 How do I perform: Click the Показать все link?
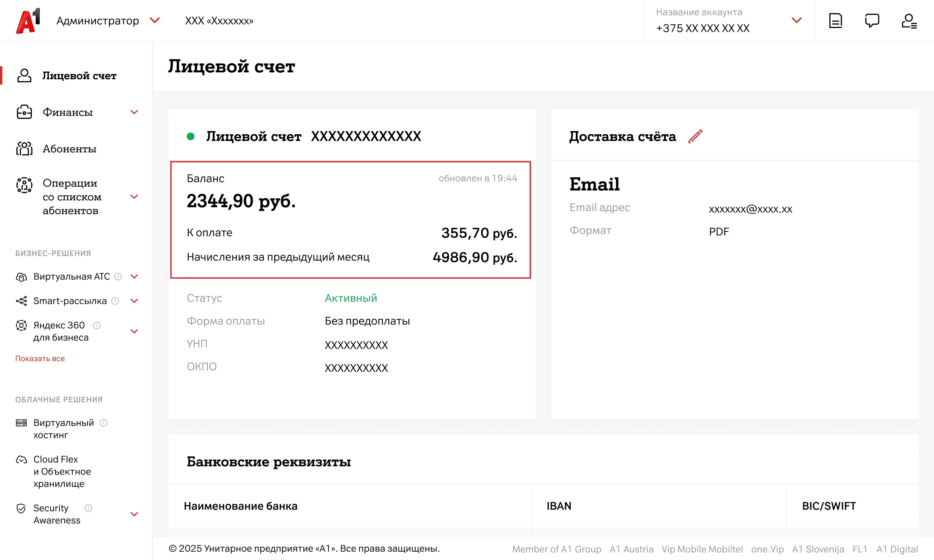click(40, 359)
